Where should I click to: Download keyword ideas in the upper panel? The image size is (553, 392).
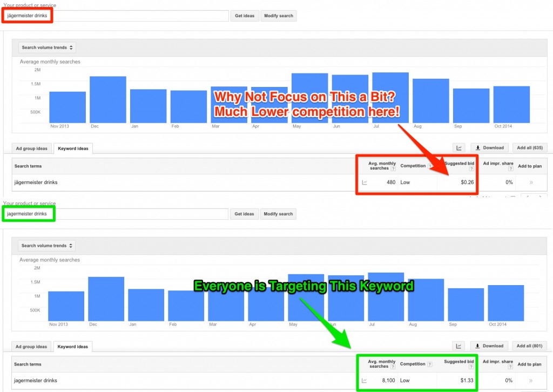(x=489, y=148)
